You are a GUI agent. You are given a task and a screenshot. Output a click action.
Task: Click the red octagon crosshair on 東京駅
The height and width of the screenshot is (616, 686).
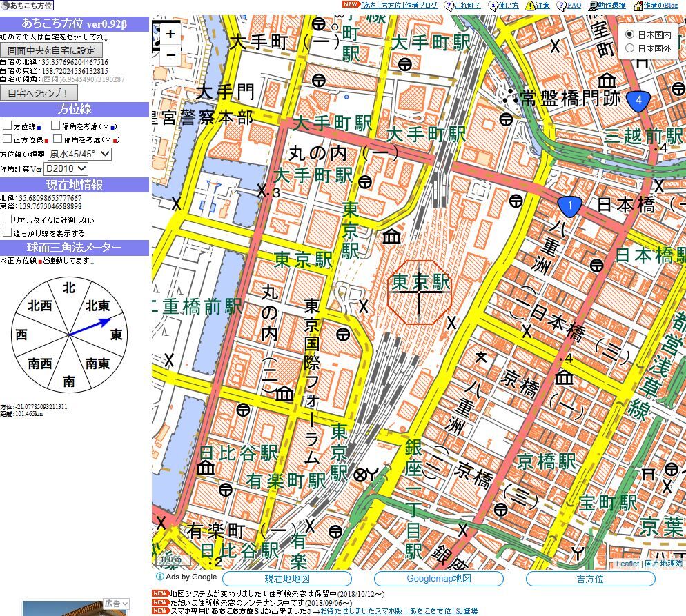[419, 292]
